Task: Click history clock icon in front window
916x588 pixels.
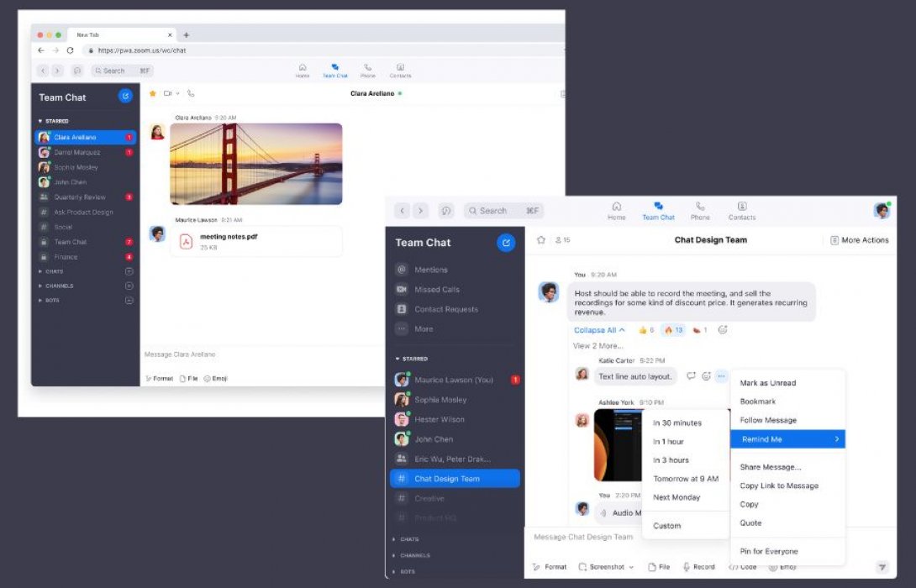Action: tap(445, 210)
